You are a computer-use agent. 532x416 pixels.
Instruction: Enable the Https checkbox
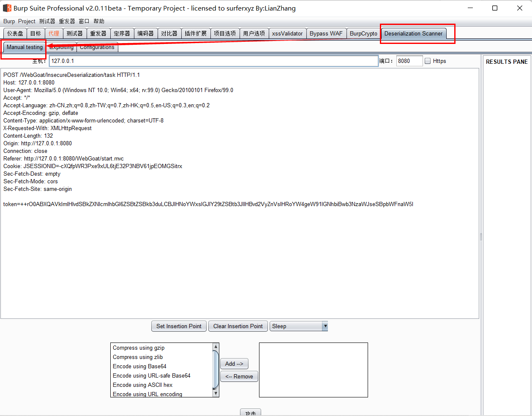point(428,61)
